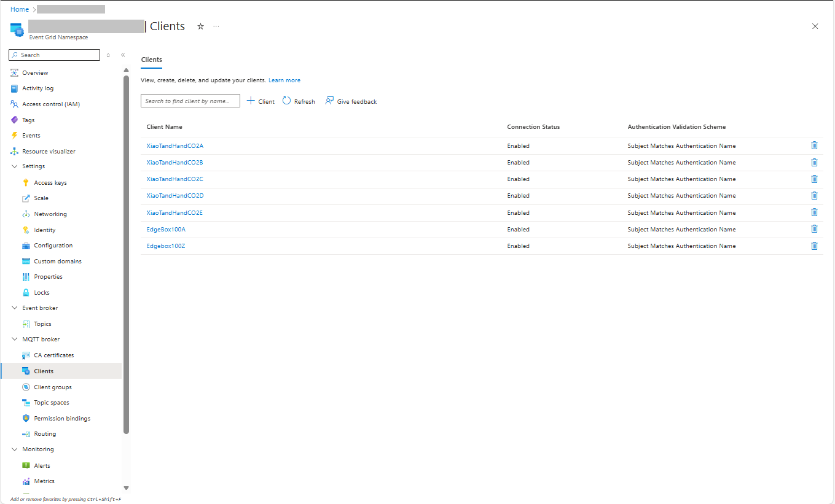Add a new Client with plus button

(x=261, y=101)
